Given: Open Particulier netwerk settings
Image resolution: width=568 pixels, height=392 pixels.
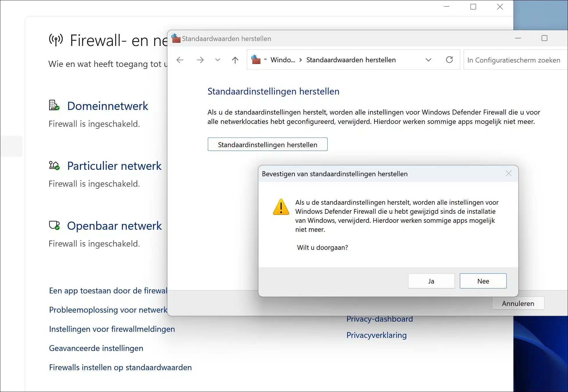Looking at the screenshot, I should [x=114, y=166].
